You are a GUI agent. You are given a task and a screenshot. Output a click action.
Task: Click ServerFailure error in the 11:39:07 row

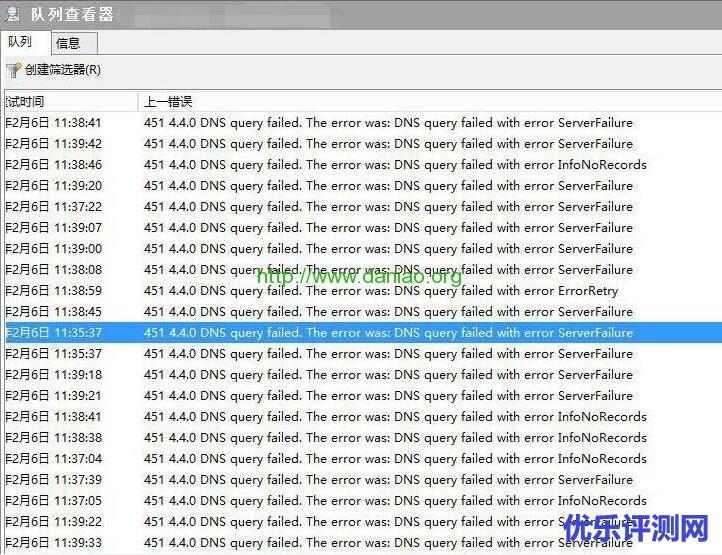tap(388, 228)
